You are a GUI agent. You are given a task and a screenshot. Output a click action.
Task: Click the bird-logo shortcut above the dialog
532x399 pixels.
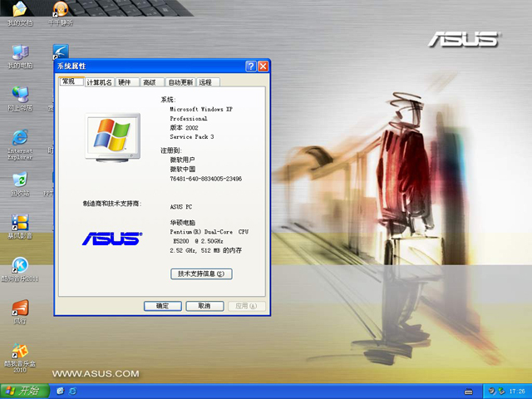(61, 52)
